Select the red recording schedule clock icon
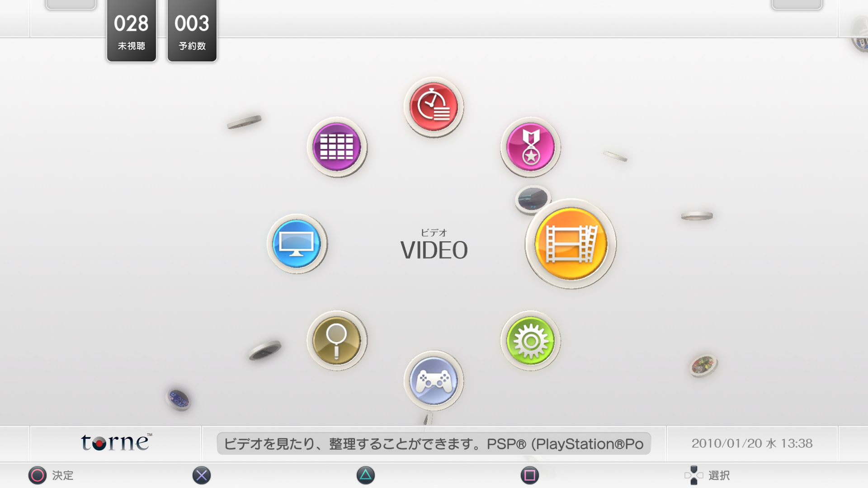 (434, 107)
